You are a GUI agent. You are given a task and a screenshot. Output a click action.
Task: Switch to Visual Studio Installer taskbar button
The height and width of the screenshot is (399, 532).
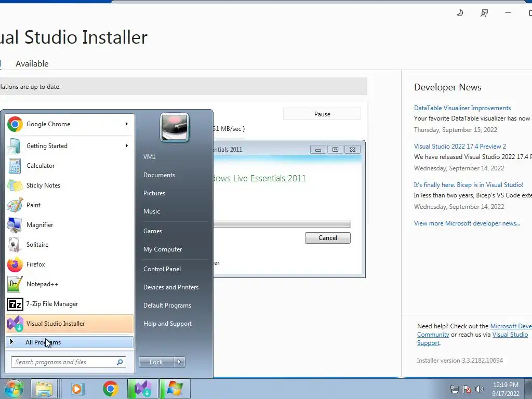[142, 389]
